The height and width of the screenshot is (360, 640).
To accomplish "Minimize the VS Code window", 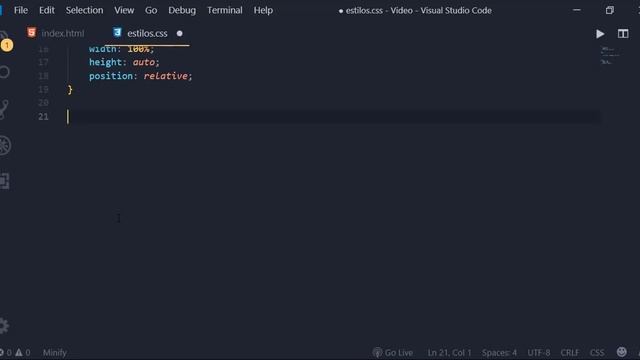I will 577,10.
